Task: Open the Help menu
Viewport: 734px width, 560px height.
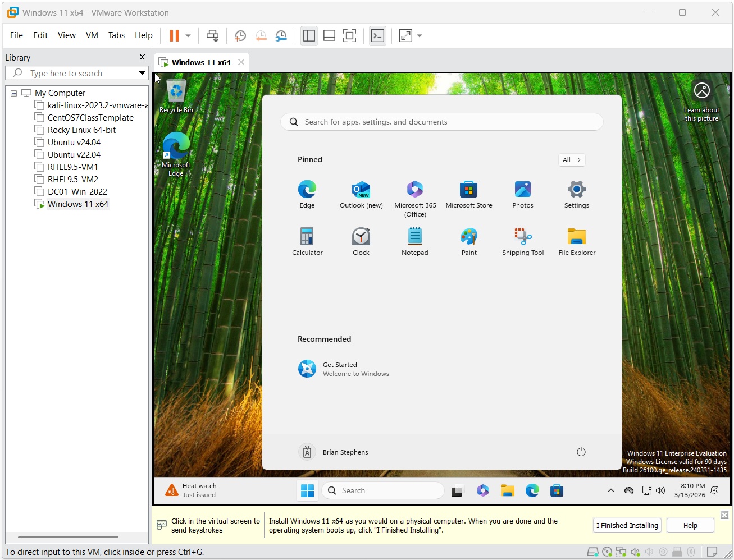Action: [144, 35]
